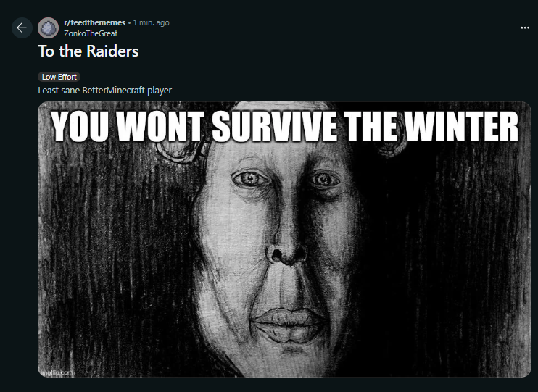Click the word 'YOU' in the meme caption

click(80, 127)
